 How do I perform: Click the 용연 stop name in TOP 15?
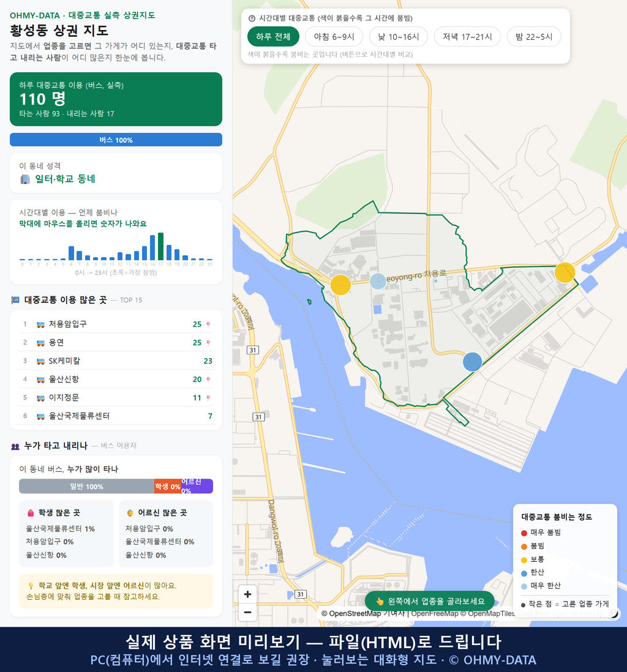[56, 343]
